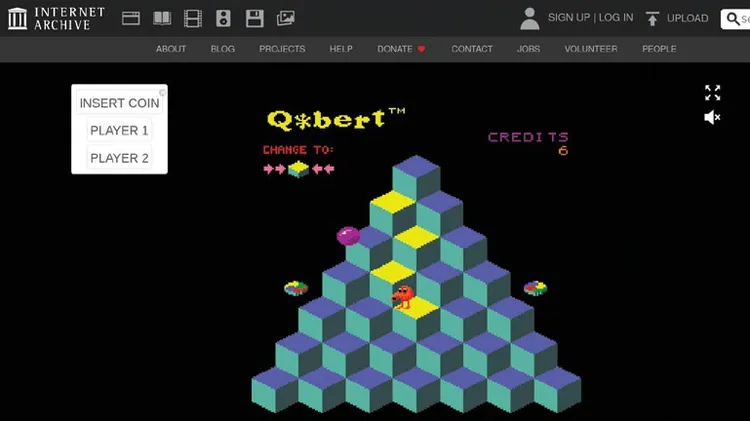Open the Images icon
Screen dimensions: 750x421
pyautogui.click(x=286, y=19)
